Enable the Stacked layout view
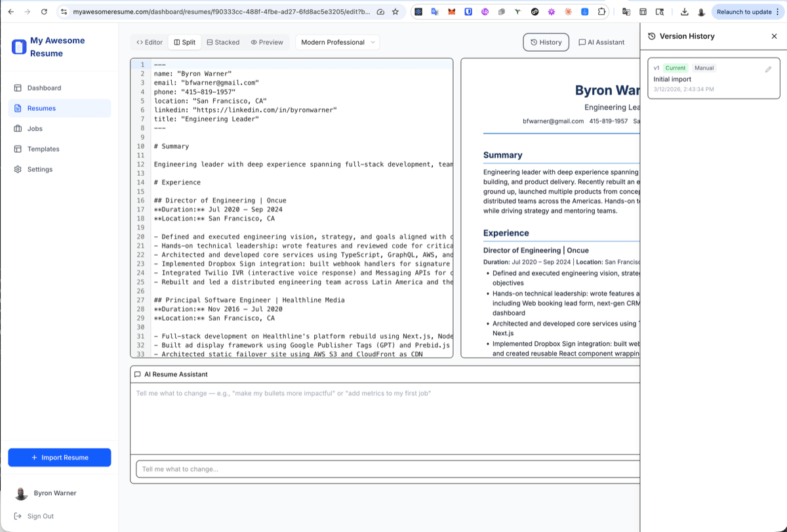This screenshot has height=532, width=787. (223, 42)
